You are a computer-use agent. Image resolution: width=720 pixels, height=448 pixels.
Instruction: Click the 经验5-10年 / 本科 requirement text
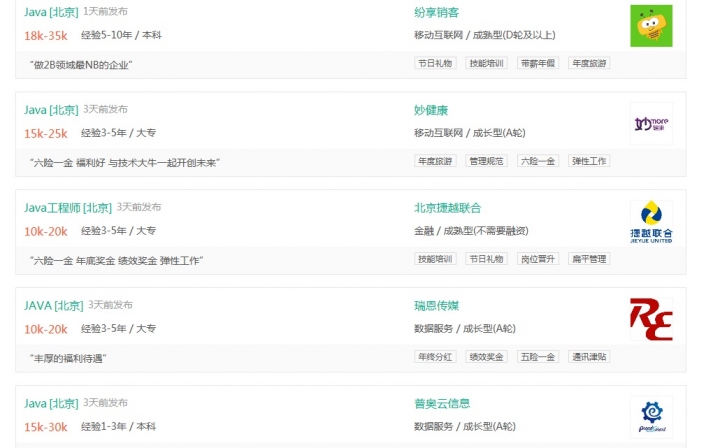click(121, 35)
